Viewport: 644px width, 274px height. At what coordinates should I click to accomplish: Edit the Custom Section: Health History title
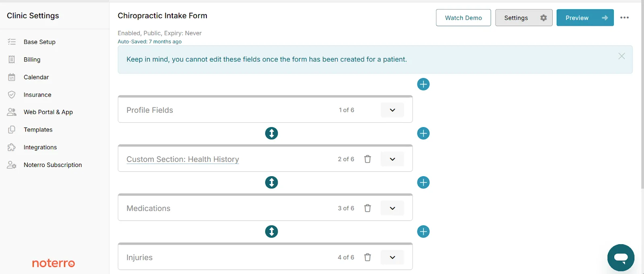click(x=182, y=159)
